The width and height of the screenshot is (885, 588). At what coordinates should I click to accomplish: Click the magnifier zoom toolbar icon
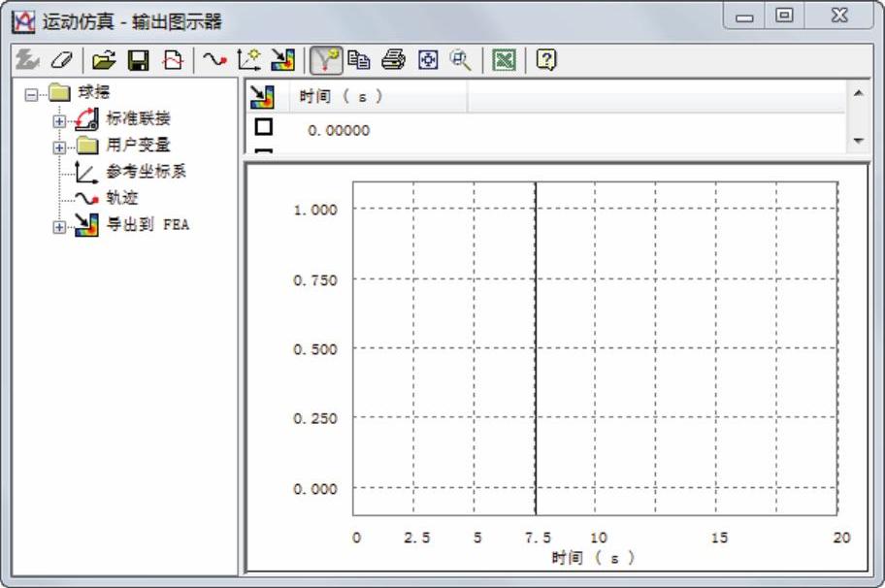point(461,60)
